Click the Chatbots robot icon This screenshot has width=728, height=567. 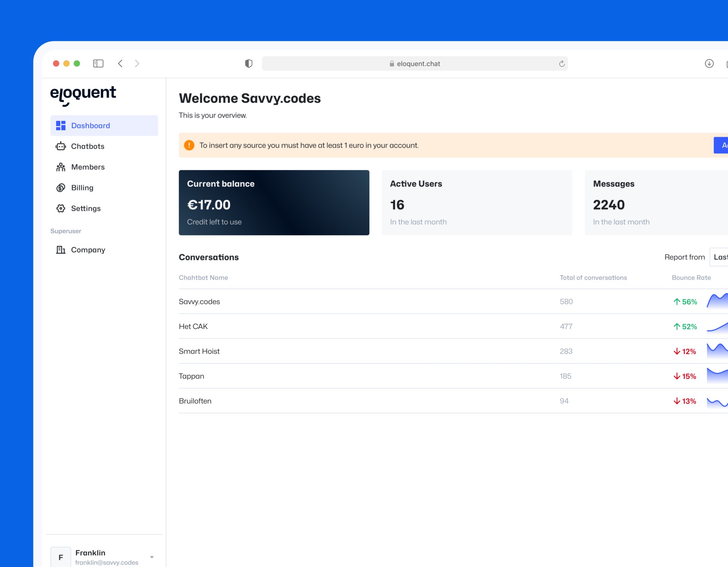coord(61,146)
